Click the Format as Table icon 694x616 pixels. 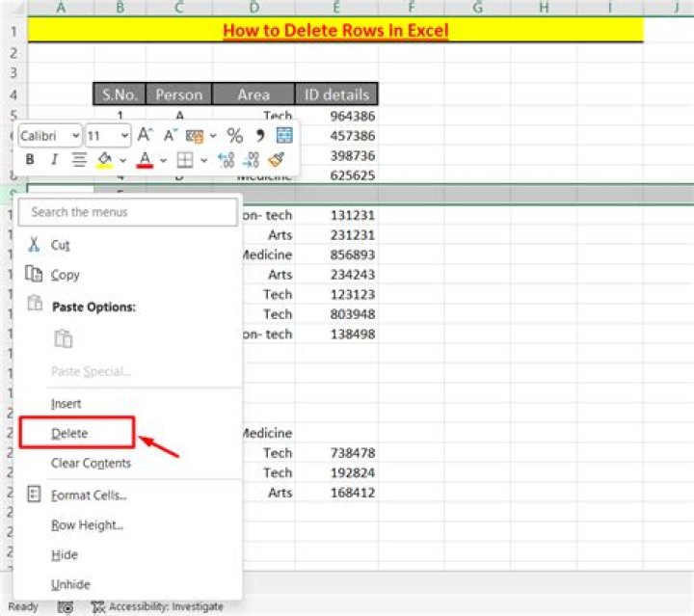point(284,136)
